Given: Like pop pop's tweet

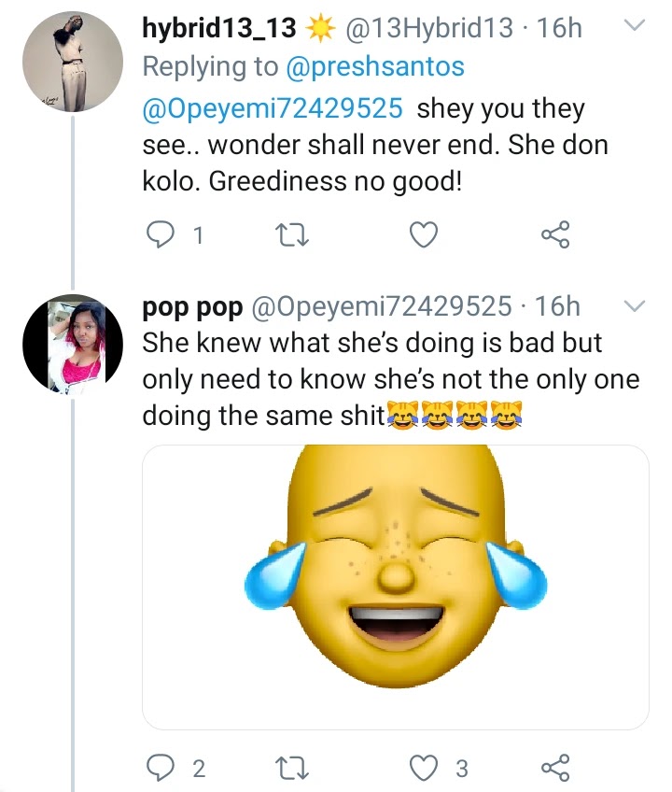Looking at the screenshot, I should 425,769.
